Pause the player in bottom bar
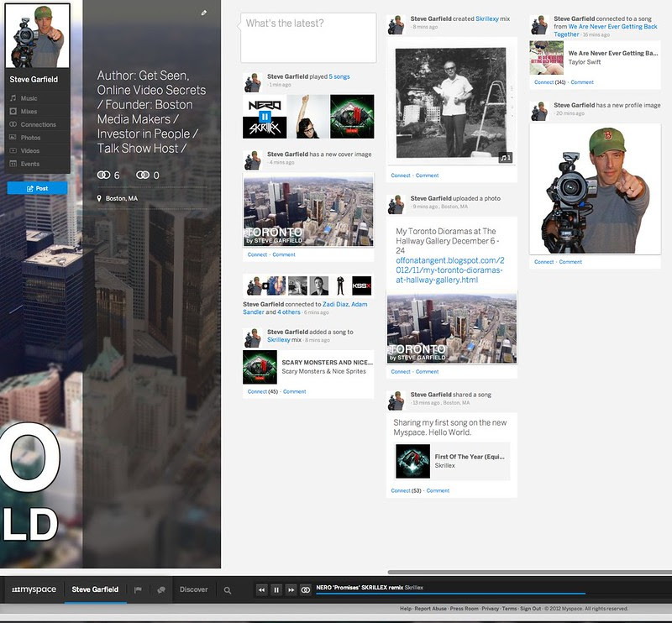Screen dimensions: 672x623 click(276, 590)
